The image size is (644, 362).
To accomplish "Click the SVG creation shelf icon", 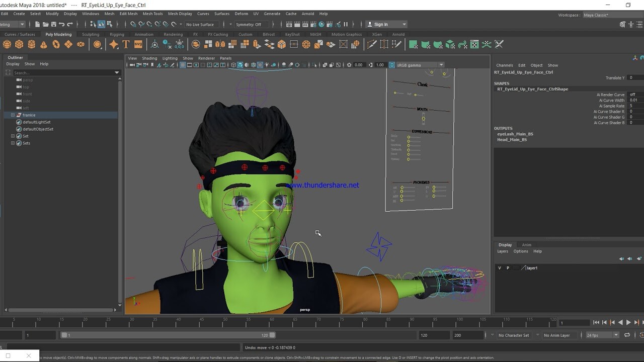I will (138, 44).
